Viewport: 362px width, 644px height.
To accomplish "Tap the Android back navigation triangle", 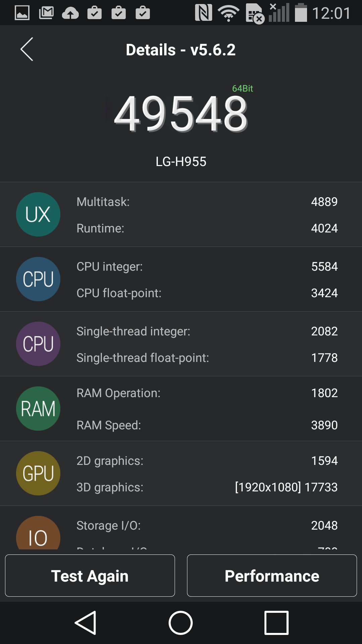I will tap(86, 623).
